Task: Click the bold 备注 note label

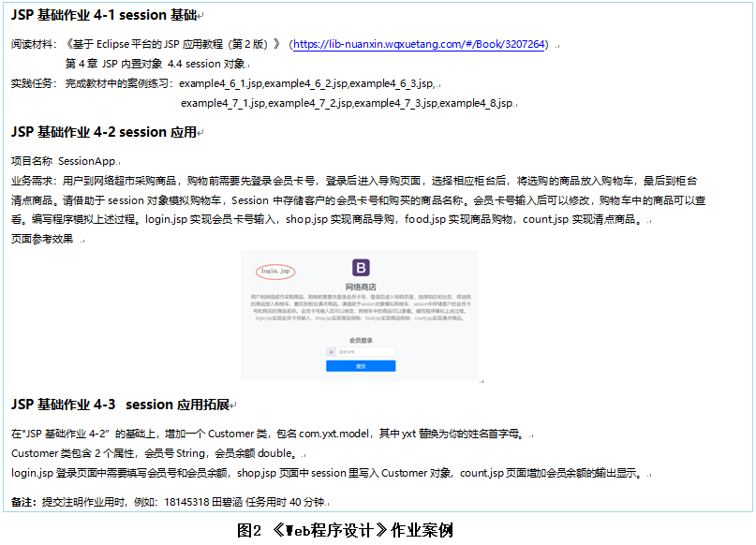Action: click(x=25, y=502)
